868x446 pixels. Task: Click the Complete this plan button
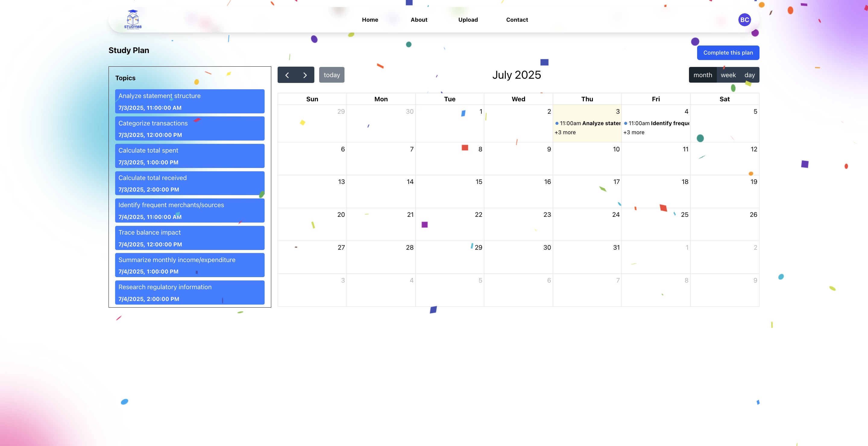tap(728, 52)
